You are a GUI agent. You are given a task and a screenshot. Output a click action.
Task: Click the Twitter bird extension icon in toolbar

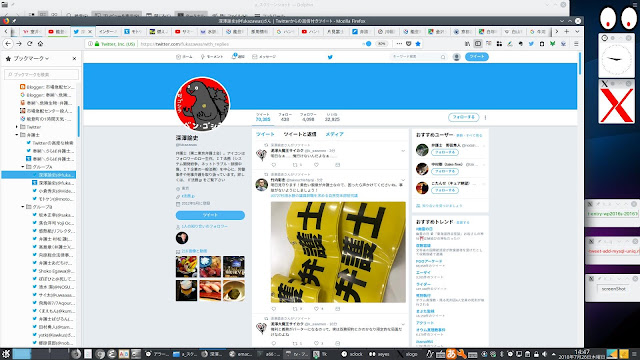tap(531, 44)
